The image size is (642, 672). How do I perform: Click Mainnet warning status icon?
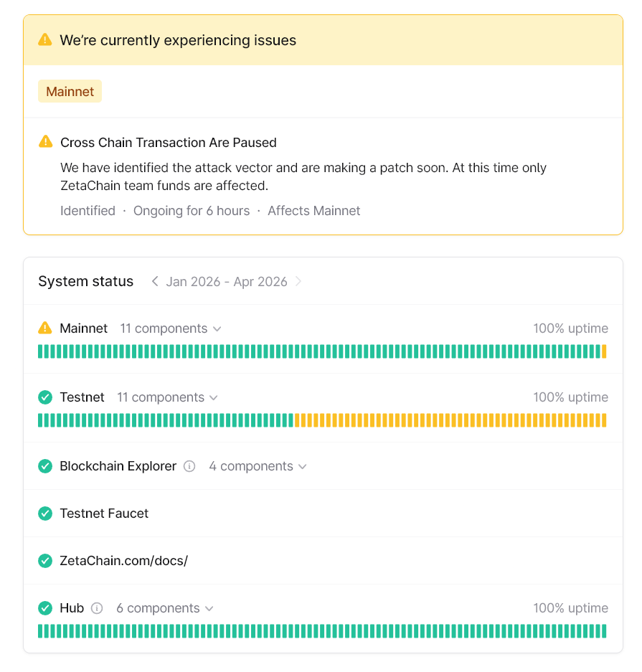45,328
